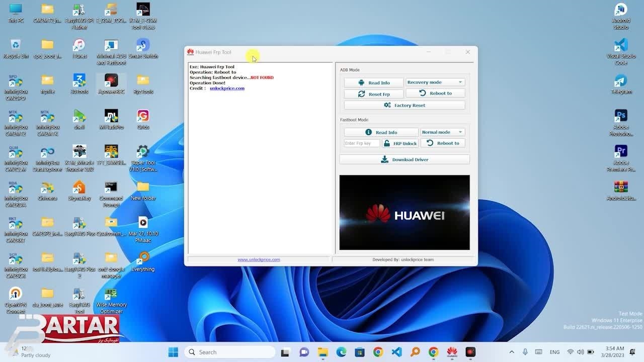Launch MiFlashPro desktop icon
The image size is (644, 362).
coord(111,119)
